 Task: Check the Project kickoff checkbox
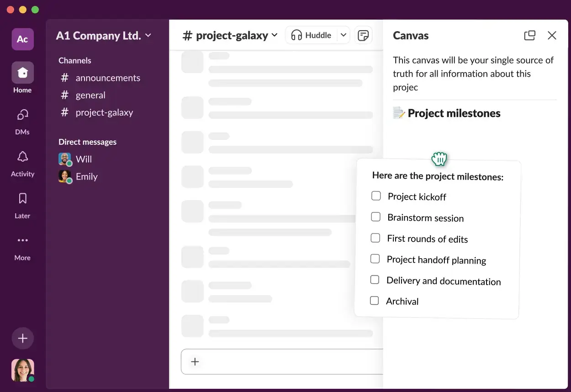[x=376, y=196]
